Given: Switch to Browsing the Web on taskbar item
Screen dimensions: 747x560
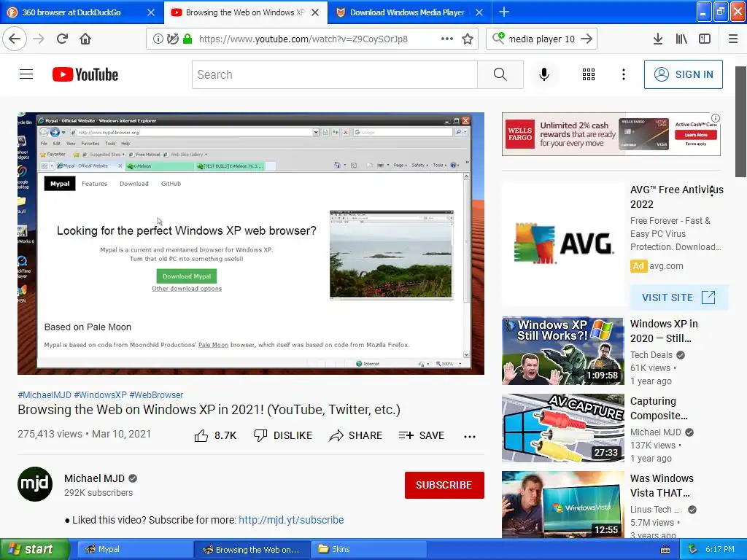Looking at the screenshot, I should coord(252,549).
